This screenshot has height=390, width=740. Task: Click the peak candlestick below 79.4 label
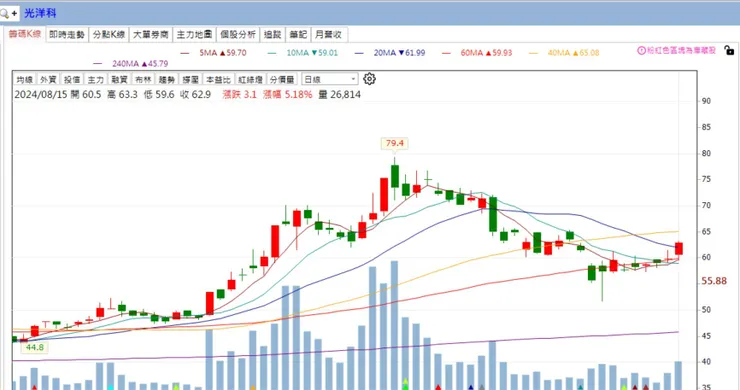395,176
